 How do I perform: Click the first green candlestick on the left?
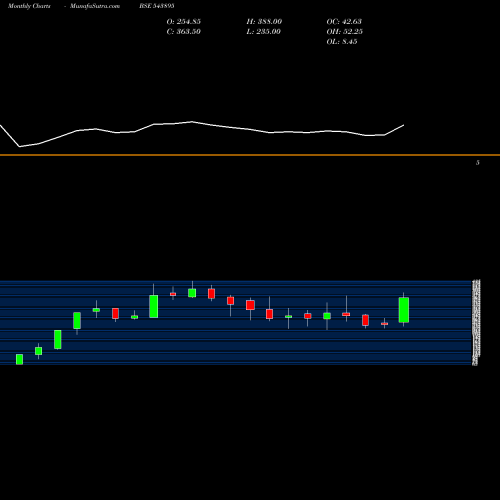19,359
